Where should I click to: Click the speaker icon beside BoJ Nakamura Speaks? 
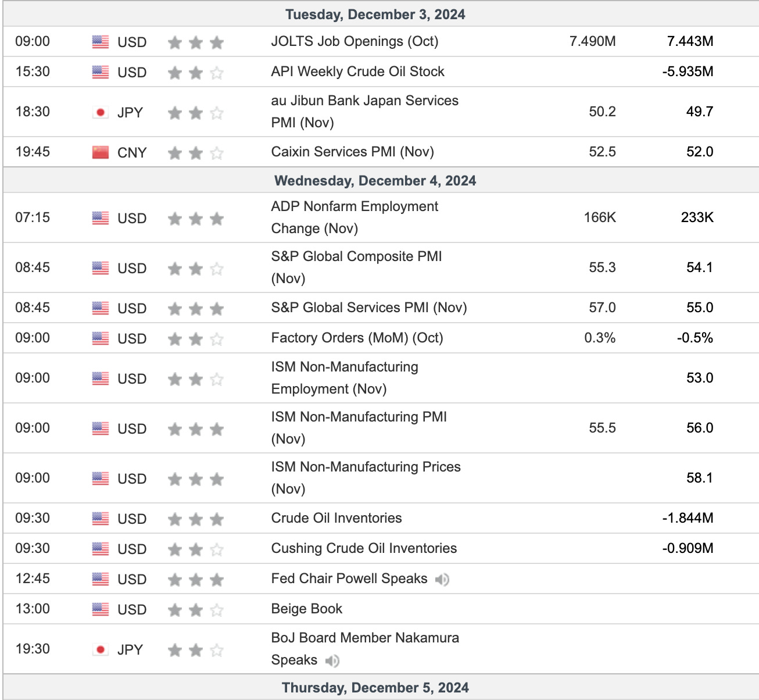332,660
